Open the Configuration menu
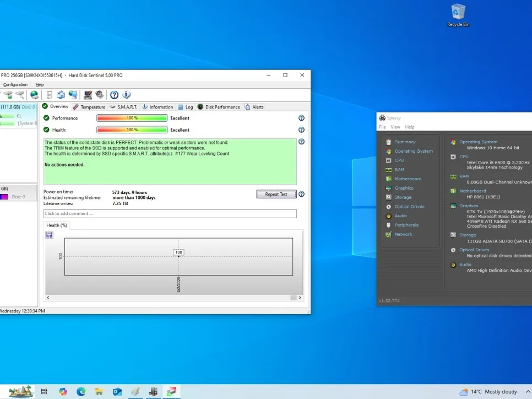 pos(15,84)
